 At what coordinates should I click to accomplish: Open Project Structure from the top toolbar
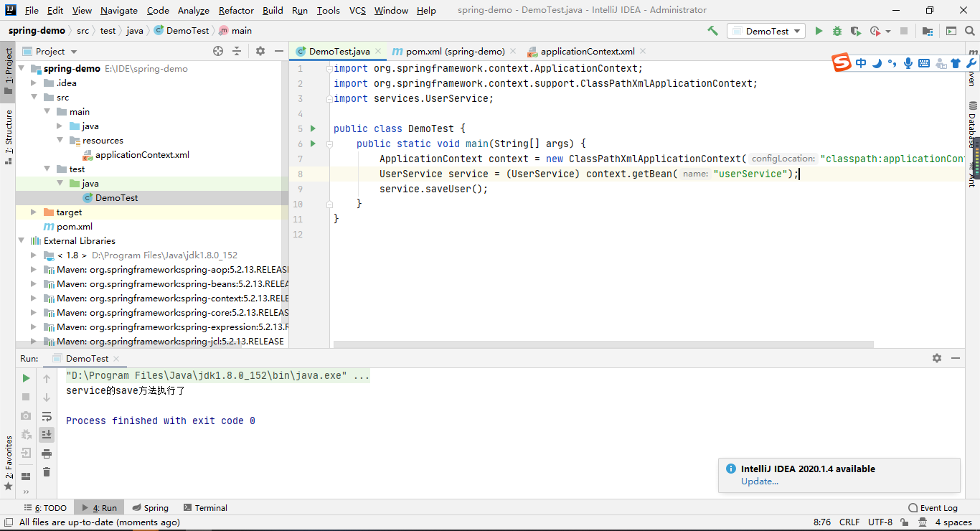(928, 31)
